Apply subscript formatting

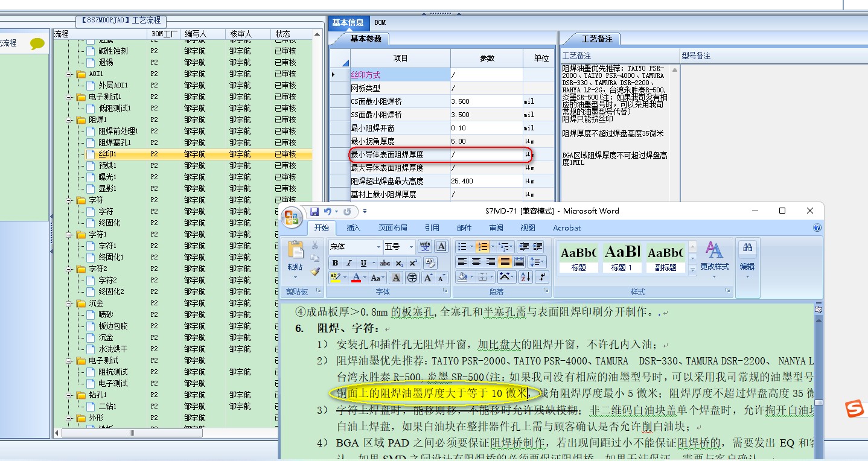399,263
